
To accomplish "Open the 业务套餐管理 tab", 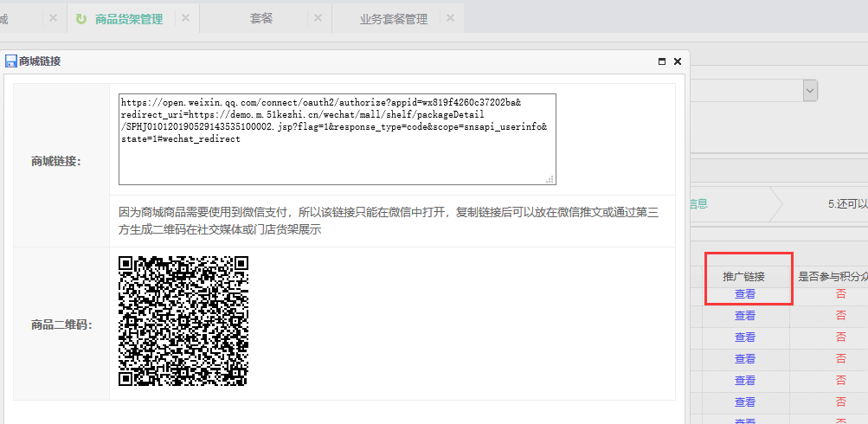I will (x=394, y=19).
